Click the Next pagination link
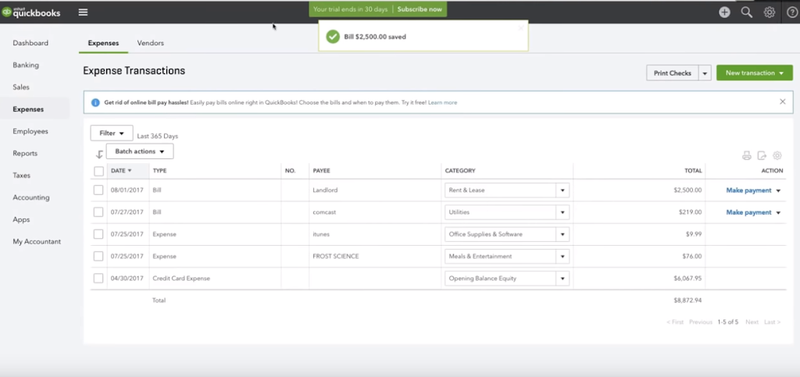This screenshot has width=800, height=377. pos(752,322)
